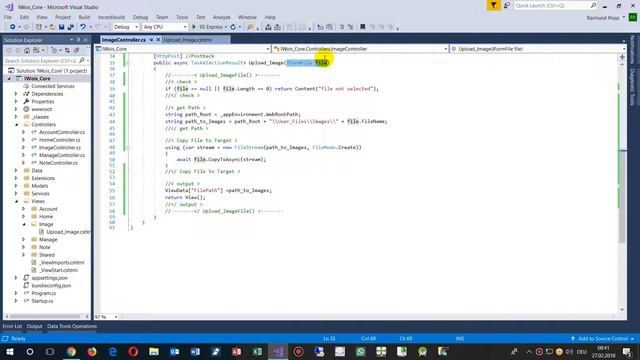
Task: Open Microsoft Edge from the taskbar
Action: tap(113, 351)
